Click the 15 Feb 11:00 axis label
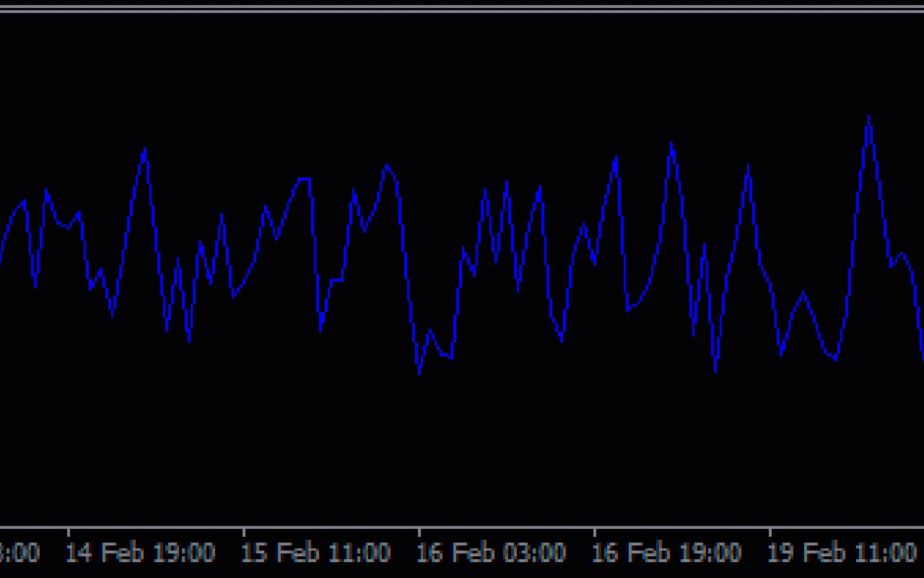 click(x=316, y=553)
